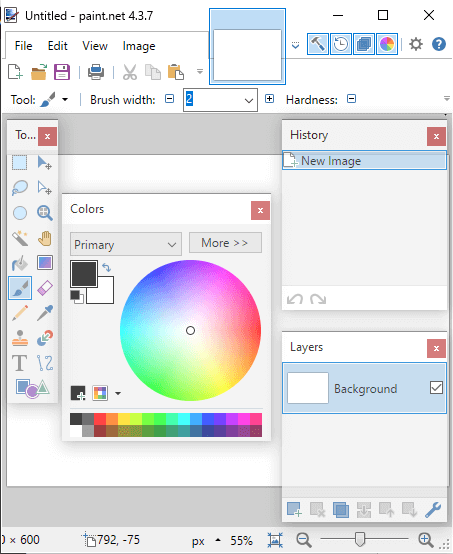The height and width of the screenshot is (554, 453).
Task: Expand the Brush width dropdown
Action: (x=249, y=100)
